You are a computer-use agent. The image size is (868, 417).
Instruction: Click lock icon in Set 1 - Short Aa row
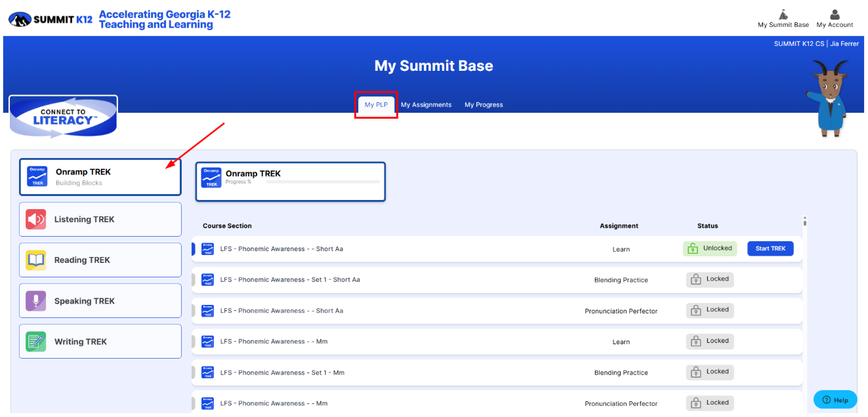click(x=696, y=279)
